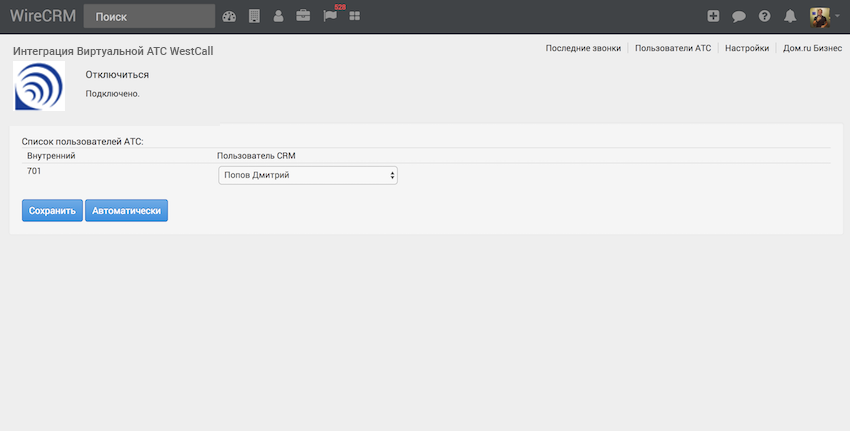Click the Подключено. status text
This screenshot has height=431, width=850.
[112, 94]
